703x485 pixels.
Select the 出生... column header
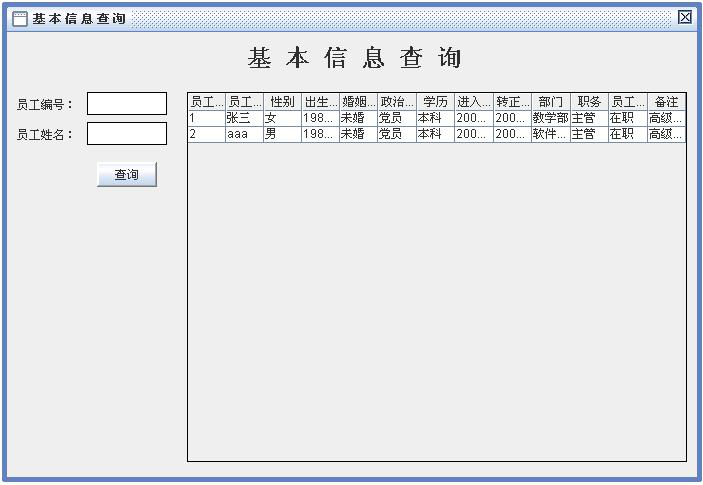click(321, 102)
